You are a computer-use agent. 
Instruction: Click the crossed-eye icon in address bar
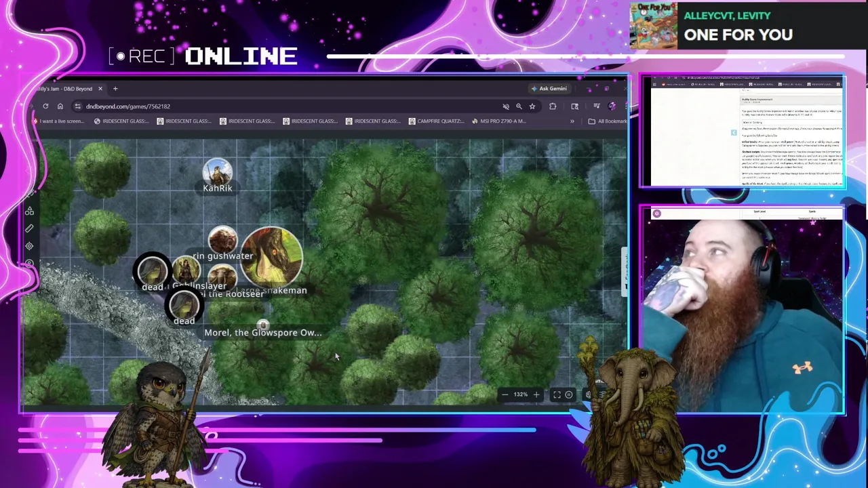[505, 106]
